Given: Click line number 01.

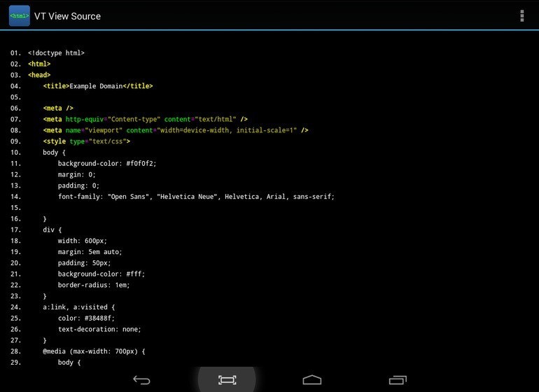Looking at the screenshot, I should [15, 53].
